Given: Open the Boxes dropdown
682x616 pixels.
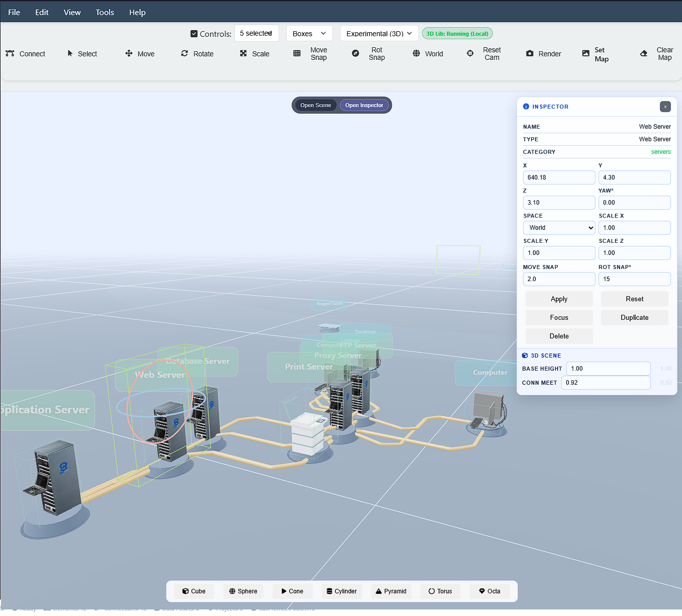Looking at the screenshot, I should tap(309, 33).
